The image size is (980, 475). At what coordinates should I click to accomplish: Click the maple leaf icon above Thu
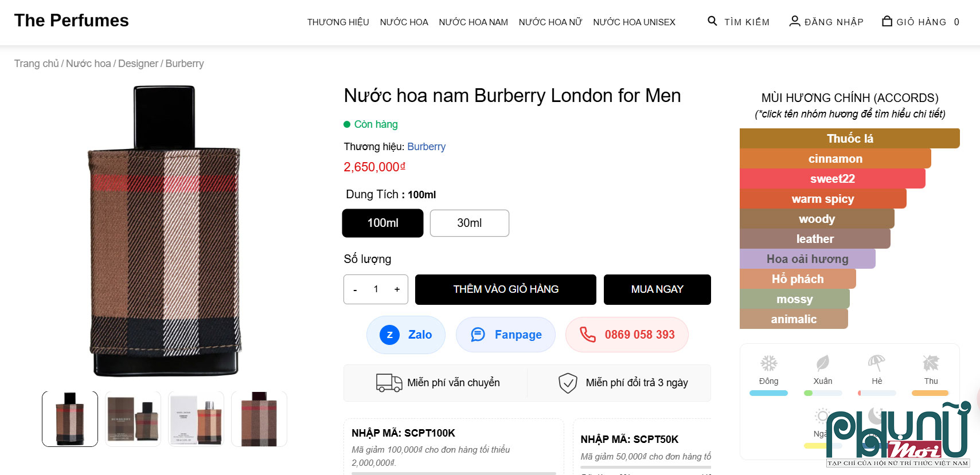(930, 363)
